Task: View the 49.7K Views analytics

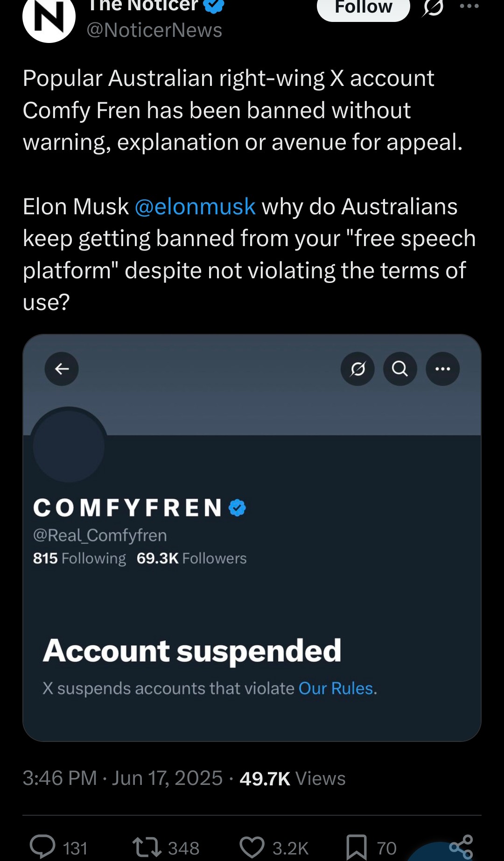Action: 293,778
